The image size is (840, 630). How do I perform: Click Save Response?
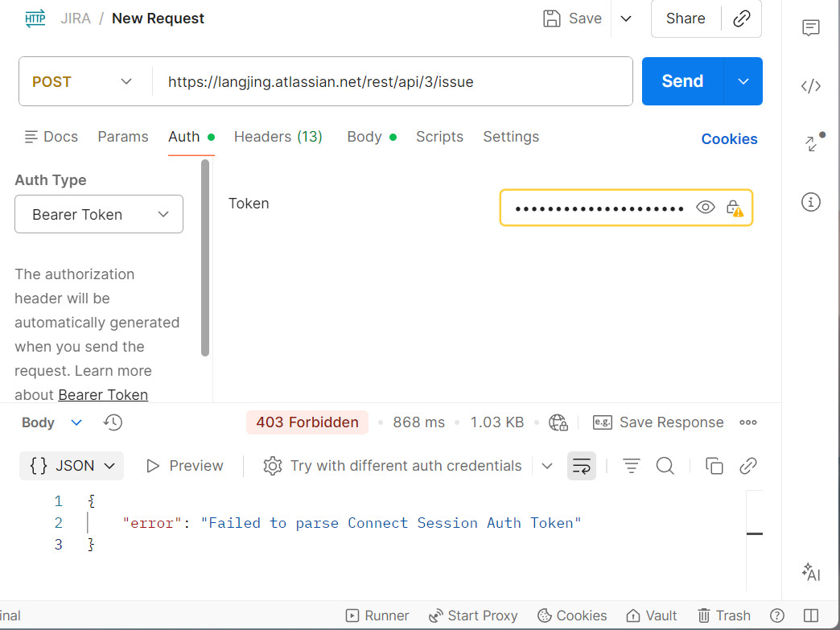[x=658, y=422]
